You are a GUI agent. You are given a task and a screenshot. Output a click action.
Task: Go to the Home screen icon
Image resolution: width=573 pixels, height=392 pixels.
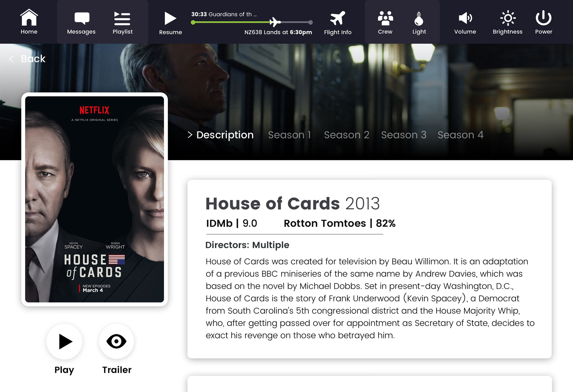(29, 17)
